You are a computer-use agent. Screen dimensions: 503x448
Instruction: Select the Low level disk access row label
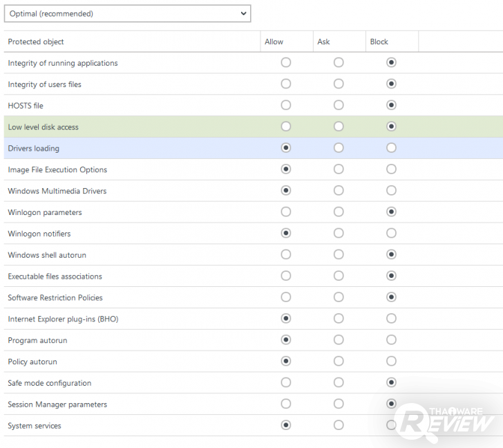pyautogui.click(x=43, y=127)
